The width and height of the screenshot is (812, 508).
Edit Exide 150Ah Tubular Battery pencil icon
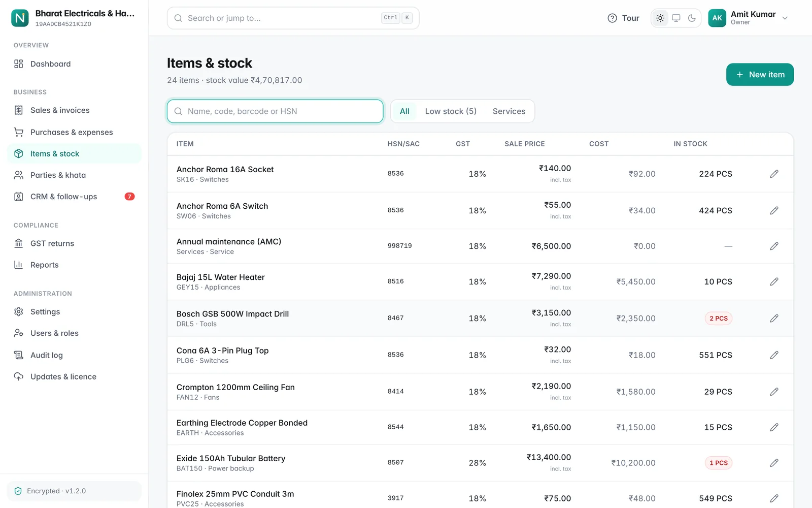coord(774,463)
